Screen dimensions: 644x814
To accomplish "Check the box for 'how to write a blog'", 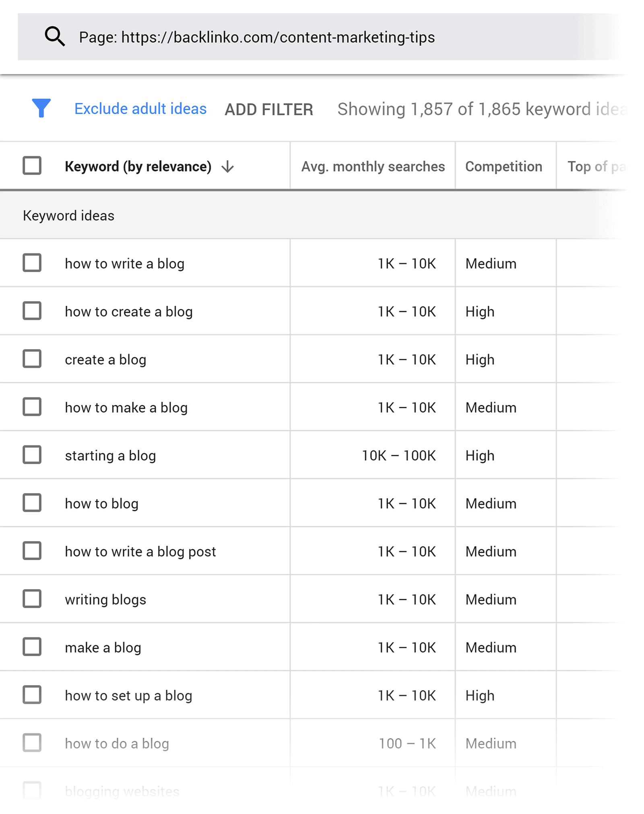I will click(33, 263).
